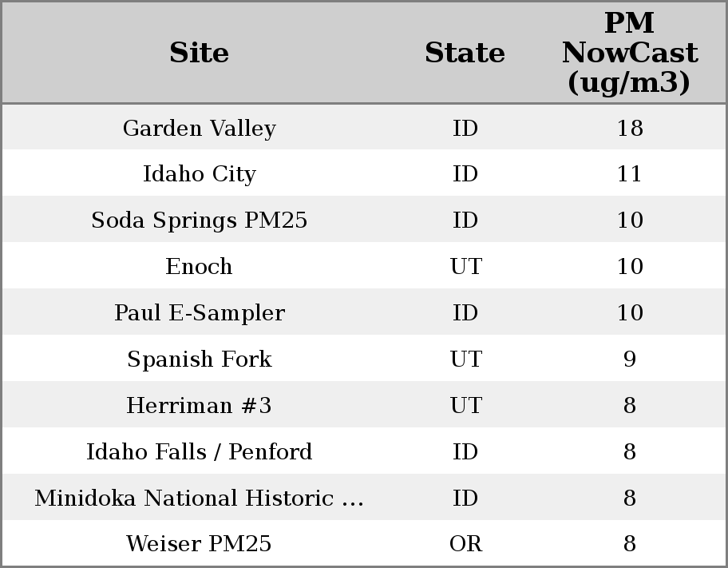Sort by the State column header
The height and width of the screenshot is (568, 728).
[465, 53]
